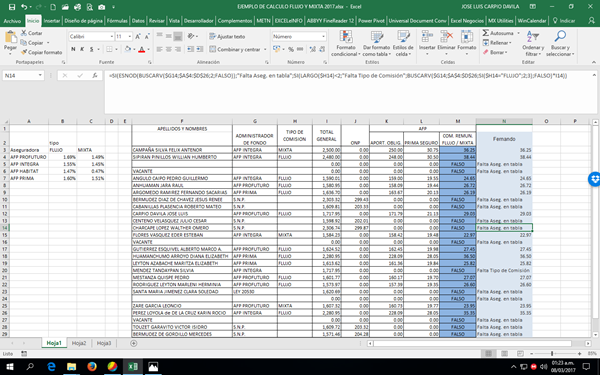
Task: Toggle bottom vertical alignment
Action: [178, 36]
